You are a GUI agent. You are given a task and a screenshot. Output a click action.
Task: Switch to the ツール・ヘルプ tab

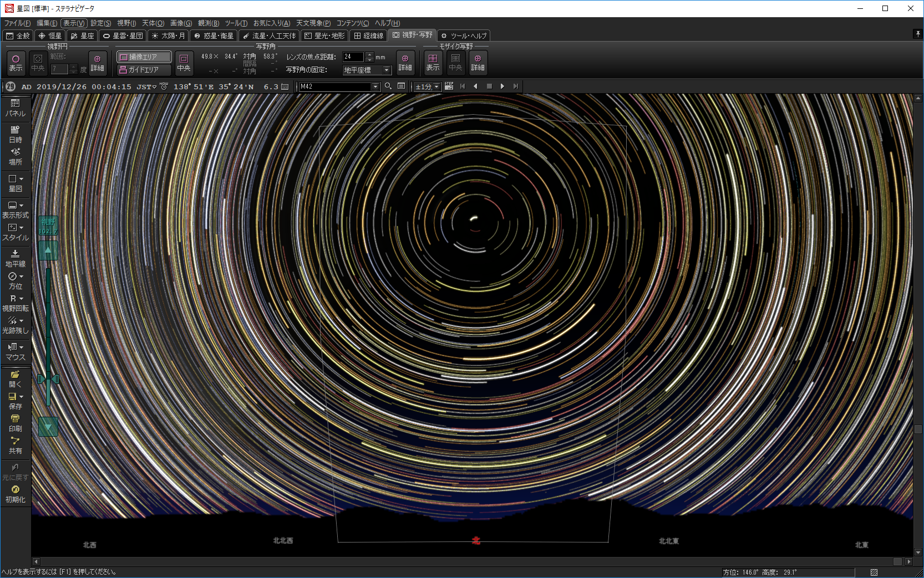[x=464, y=35]
